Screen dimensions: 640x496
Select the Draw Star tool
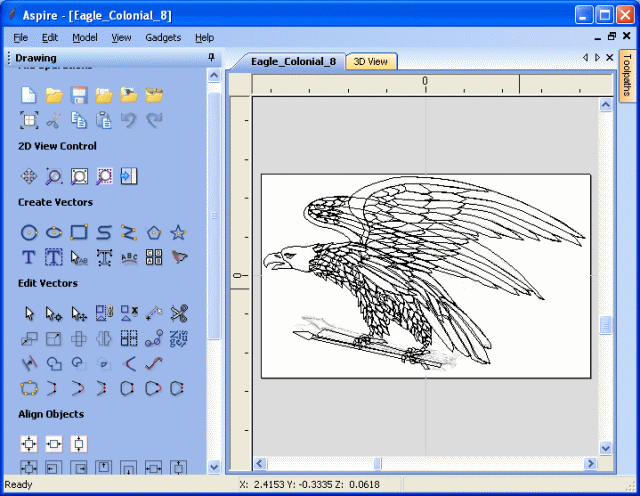[x=179, y=233]
